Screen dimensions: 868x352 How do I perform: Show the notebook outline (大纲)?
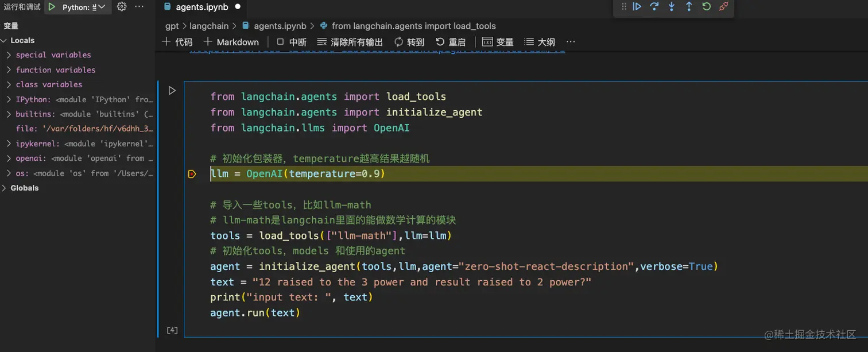click(x=540, y=42)
